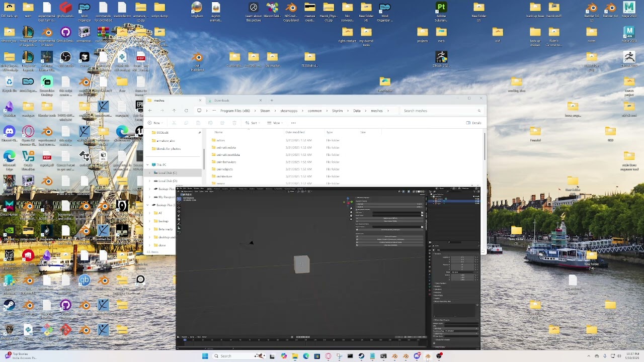Collapse the This PC tree node
This screenshot has width=644, height=362.
click(x=148, y=165)
